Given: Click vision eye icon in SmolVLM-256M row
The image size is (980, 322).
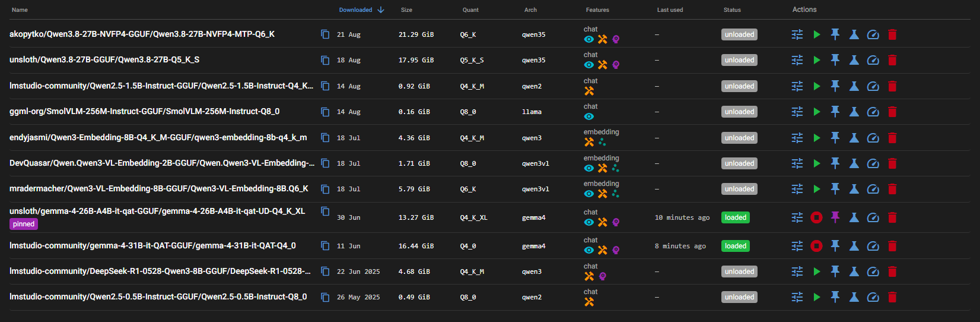Looking at the screenshot, I should [x=588, y=116].
